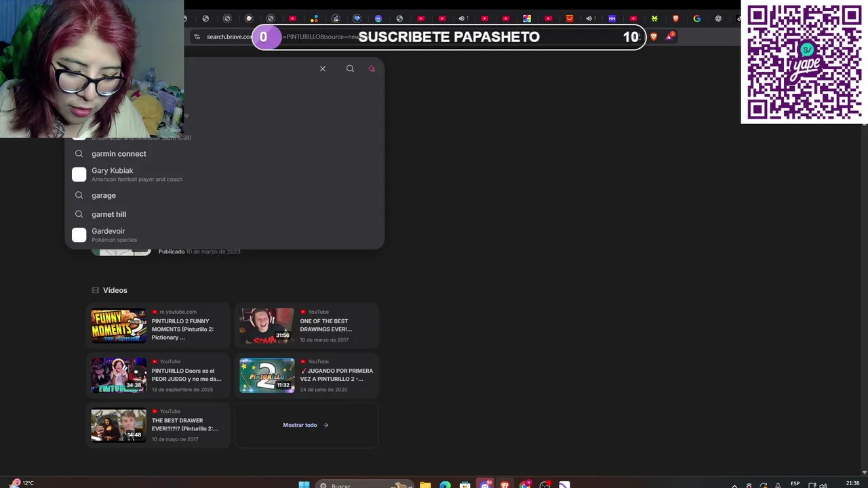Click the page scrollbar down arrow
Viewport: 868px width, 488px height.
point(864,472)
